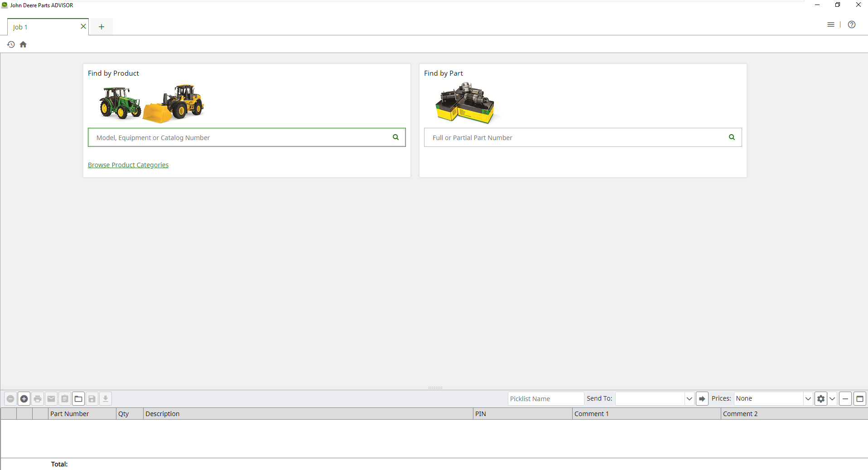Open the hamburger menu
This screenshot has height=470, width=868.
coord(830,25)
